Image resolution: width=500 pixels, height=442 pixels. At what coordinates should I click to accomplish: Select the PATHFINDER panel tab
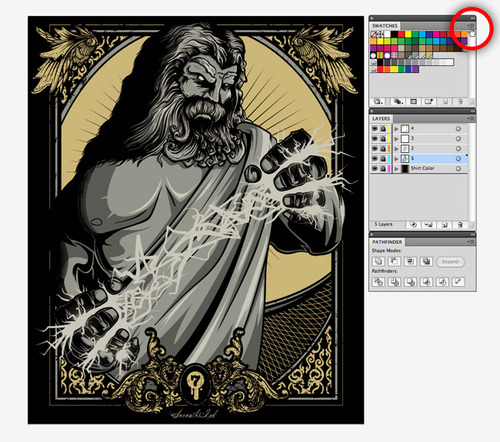(387, 242)
